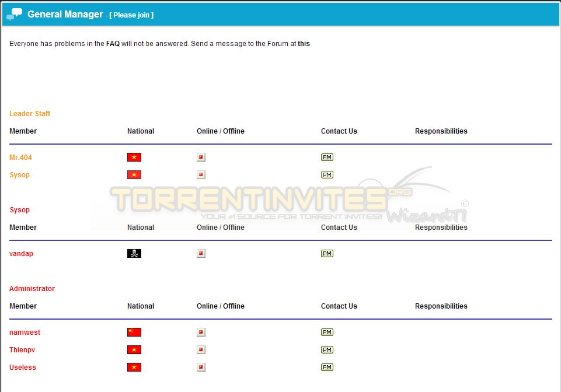Send a PM to Mr.404

(x=327, y=157)
